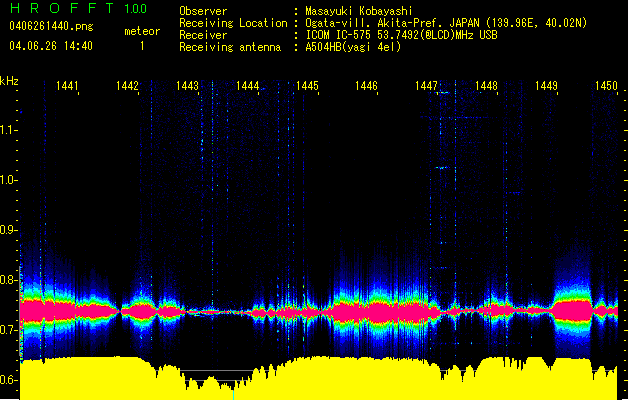The width and height of the screenshot is (629, 400).
Task: Click the Observer field label
Action: 203,11
